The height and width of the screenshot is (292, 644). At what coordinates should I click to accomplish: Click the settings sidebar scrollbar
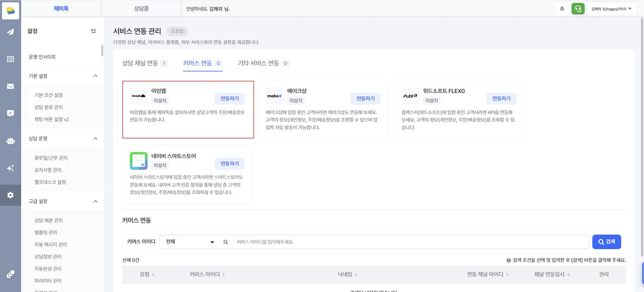(102, 50)
